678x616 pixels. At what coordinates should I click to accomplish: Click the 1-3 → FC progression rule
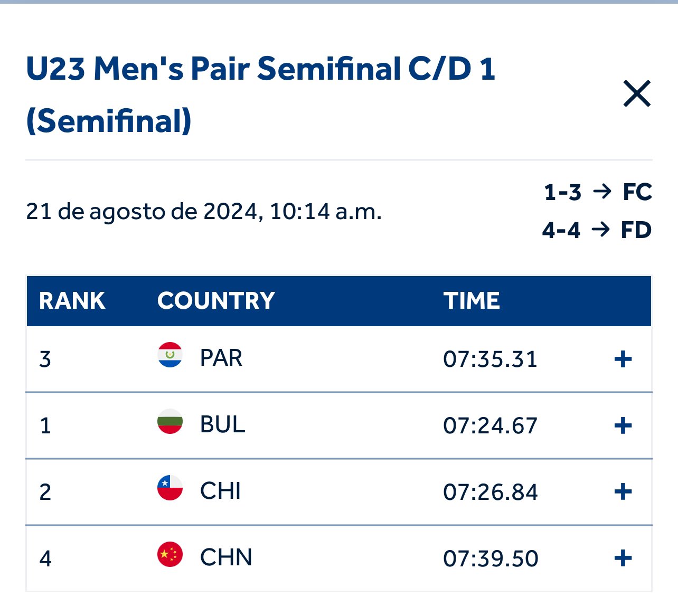coord(598,192)
